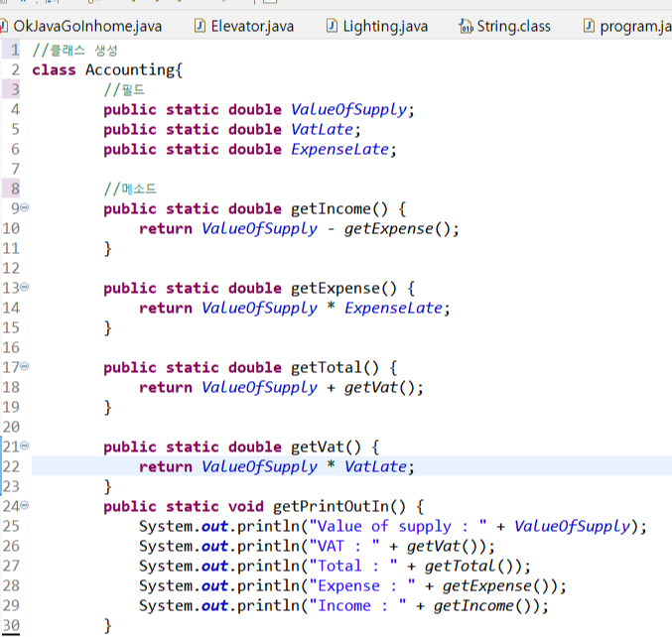Click the Lighting.java file icon
This screenshot has width=672, height=637.
tap(332, 26)
